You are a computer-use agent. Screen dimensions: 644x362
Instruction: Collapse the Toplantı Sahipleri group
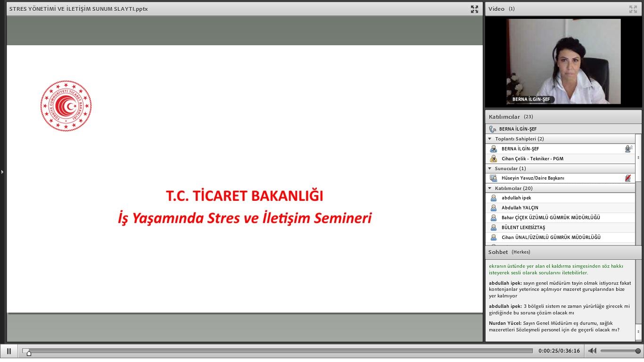[490, 139]
